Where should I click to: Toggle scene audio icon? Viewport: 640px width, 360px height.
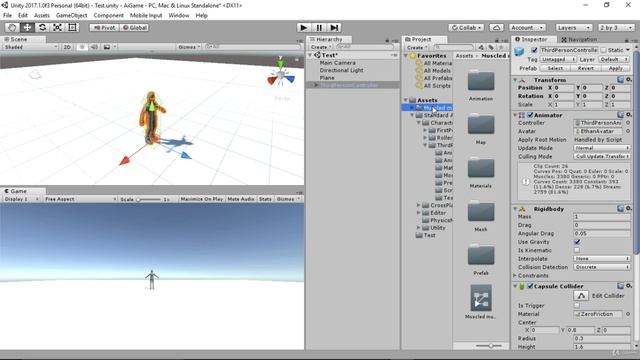pyautogui.click(x=94, y=47)
